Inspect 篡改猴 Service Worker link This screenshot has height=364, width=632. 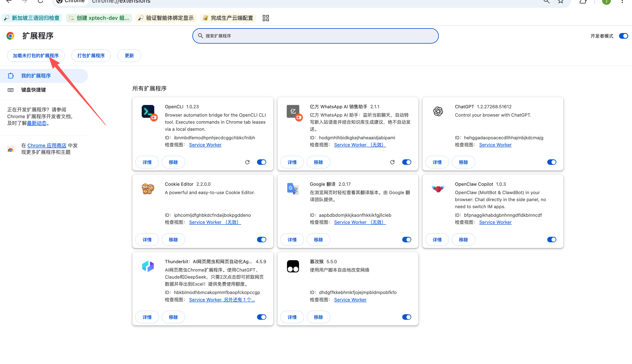pos(350,300)
